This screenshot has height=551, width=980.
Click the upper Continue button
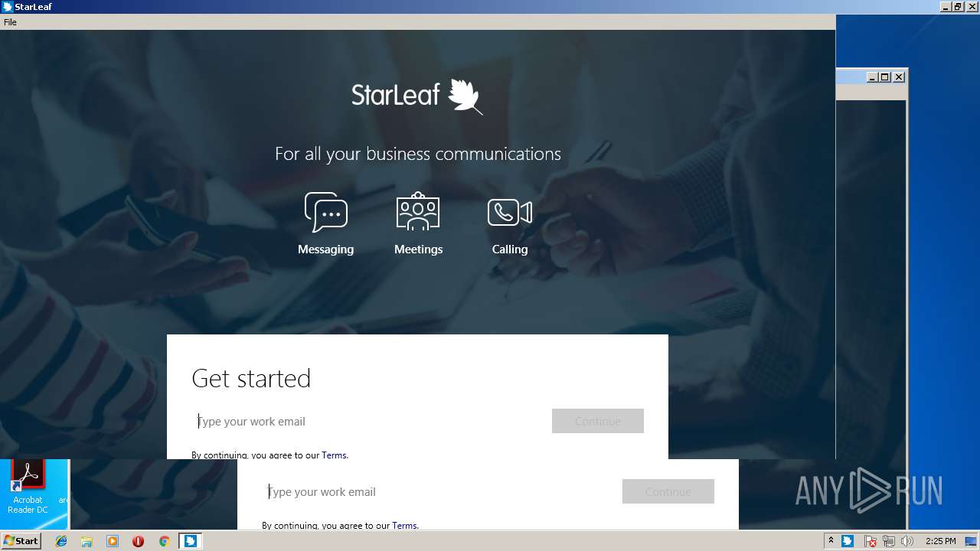(x=598, y=421)
